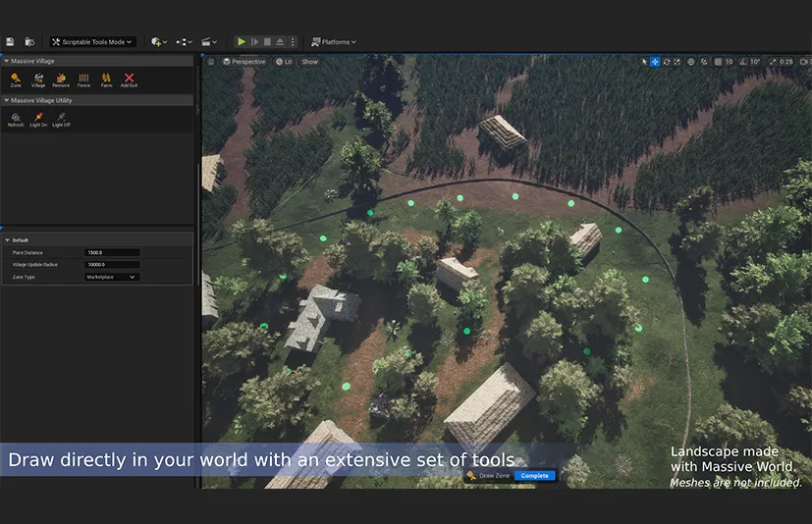
Task: Collapse the Default properties category
Action: 7,240
